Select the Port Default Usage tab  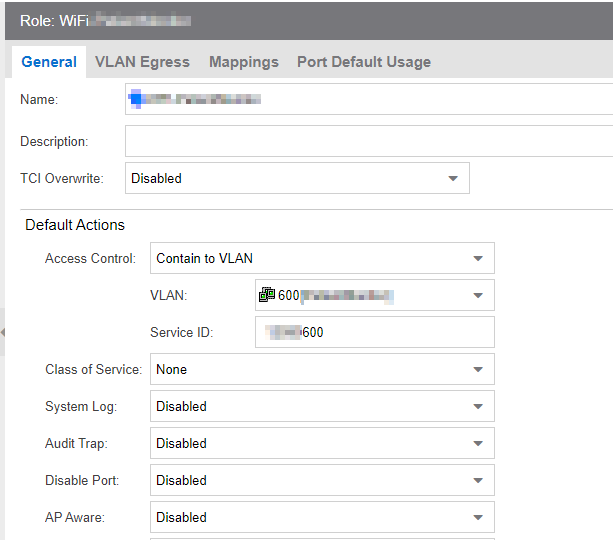364,62
